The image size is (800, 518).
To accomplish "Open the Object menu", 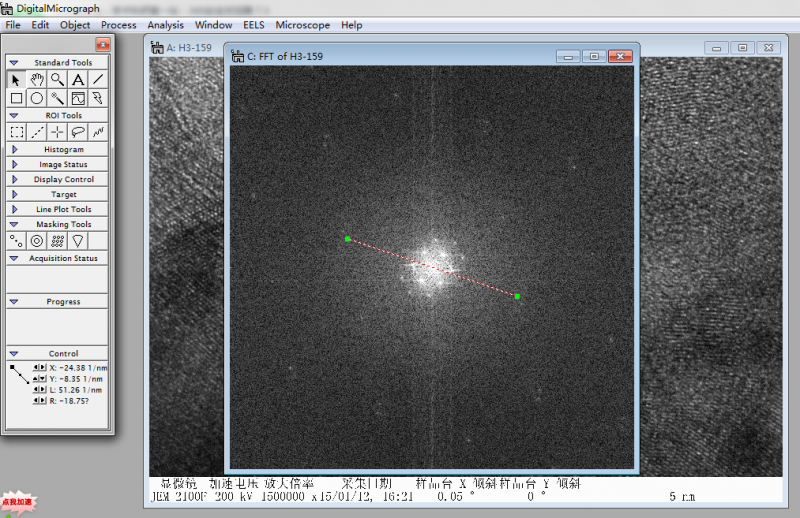I will pos(75,25).
